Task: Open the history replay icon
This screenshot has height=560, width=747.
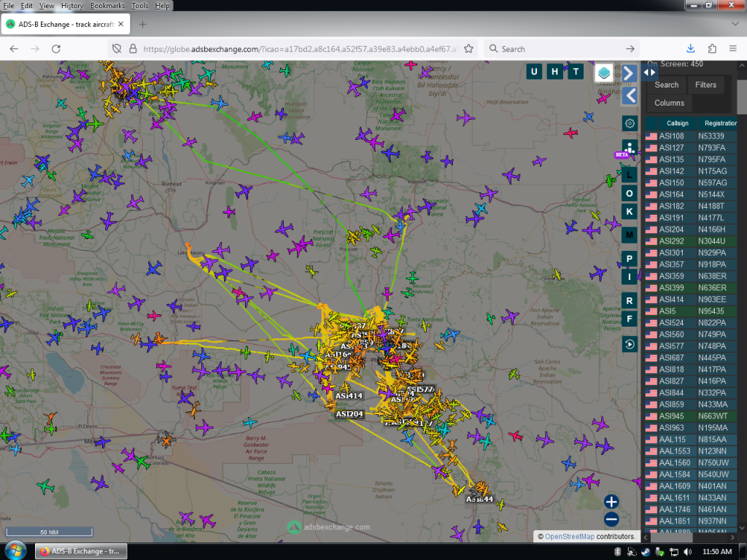Action: (x=630, y=344)
